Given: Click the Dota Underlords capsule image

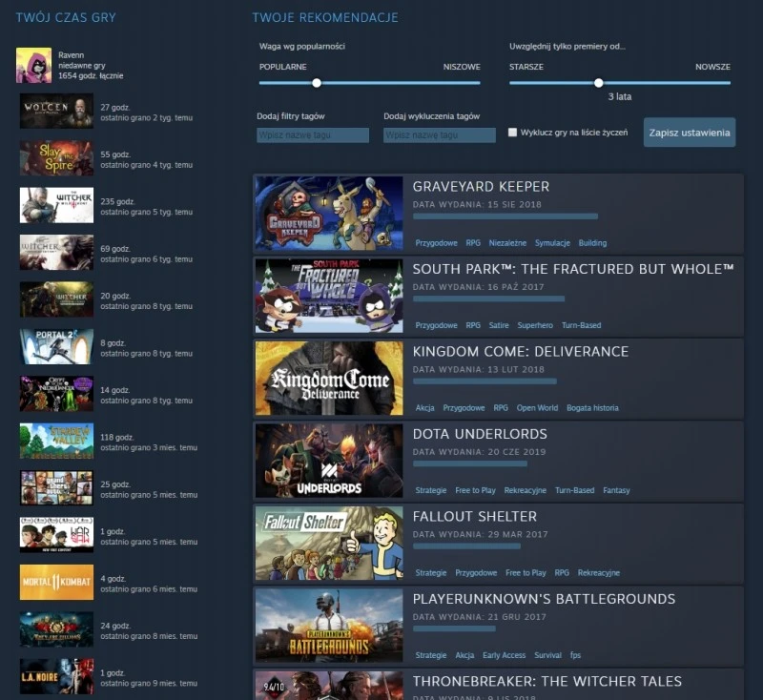Looking at the screenshot, I should click(x=329, y=461).
